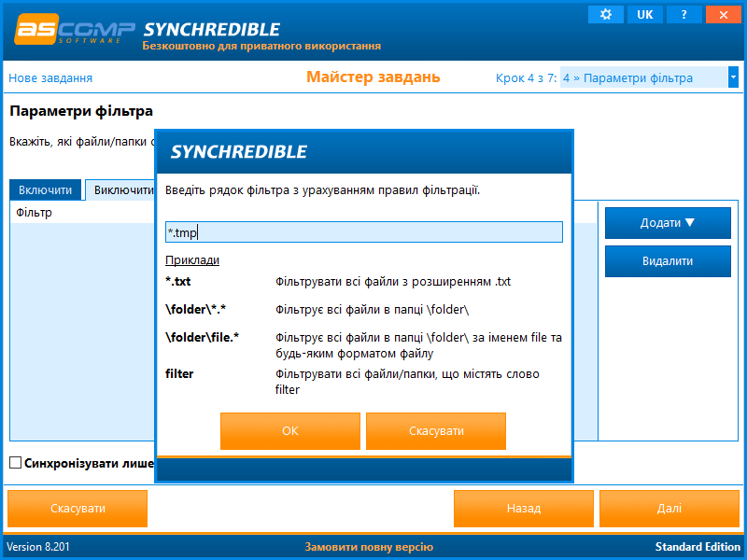Close the Synchredible window

723,14
